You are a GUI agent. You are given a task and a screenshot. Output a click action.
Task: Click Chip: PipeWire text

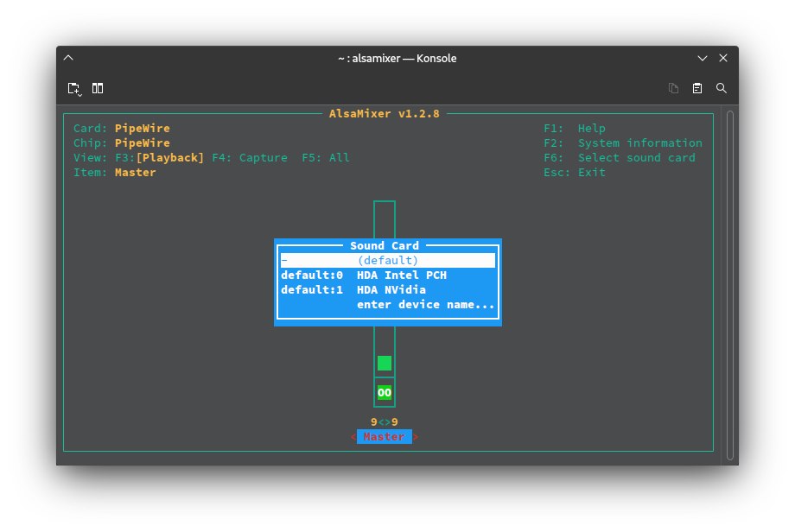click(x=122, y=142)
